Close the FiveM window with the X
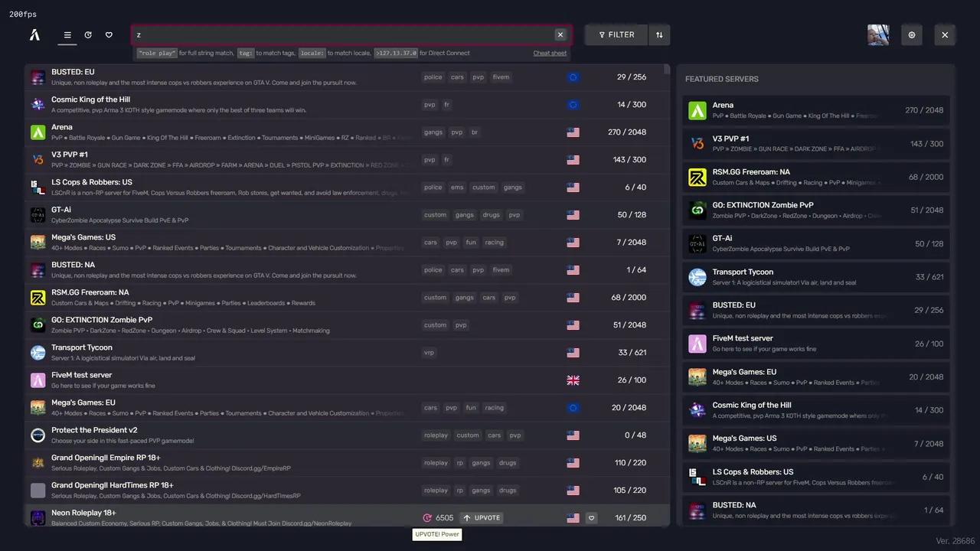This screenshot has height=551, width=980. (945, 34)
